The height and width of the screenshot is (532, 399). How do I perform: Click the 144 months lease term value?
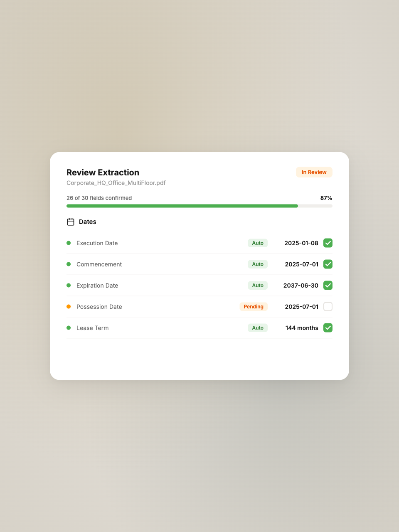(x=302, y=328)
